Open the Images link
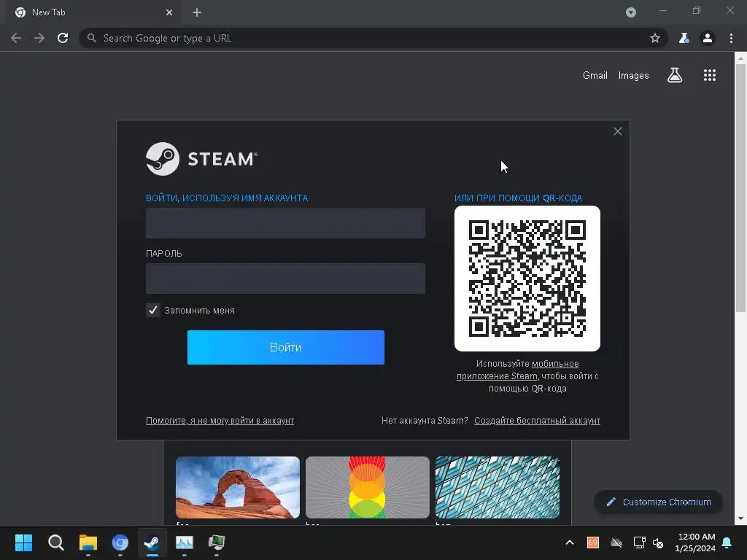Screen dimensions: 747x560 coord(634,75)
